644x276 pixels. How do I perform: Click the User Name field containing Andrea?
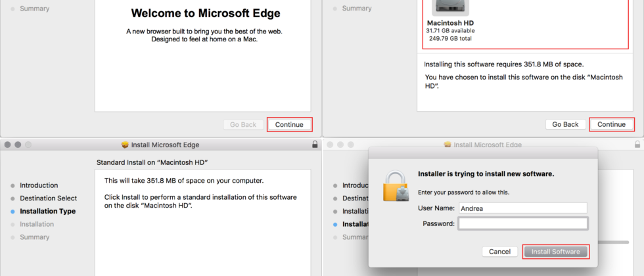pyautogui.click(x=523, y=208)
